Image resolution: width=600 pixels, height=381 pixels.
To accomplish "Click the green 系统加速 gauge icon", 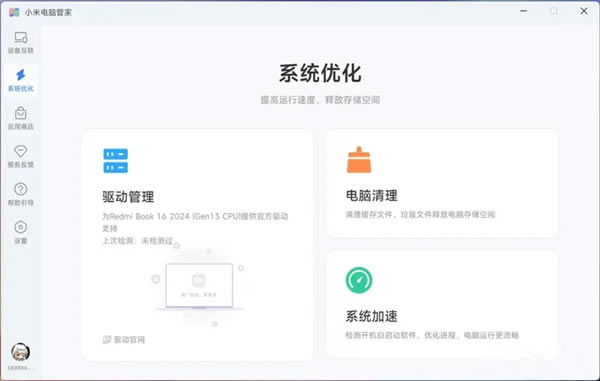I will (x=359, y=280).
